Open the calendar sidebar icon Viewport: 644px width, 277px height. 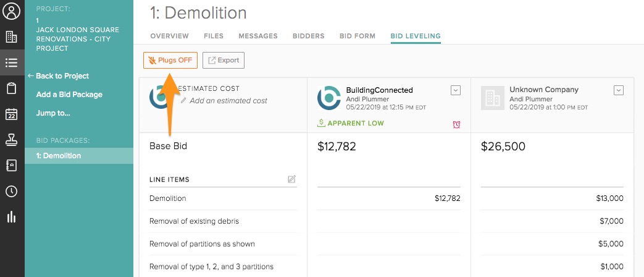click(12, 114)
